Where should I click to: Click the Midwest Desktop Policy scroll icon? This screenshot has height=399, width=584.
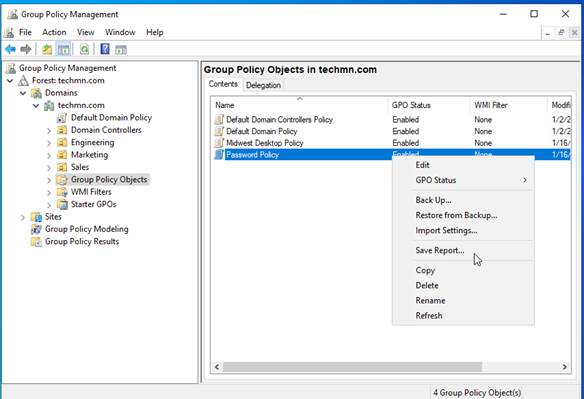coord(219,143)
